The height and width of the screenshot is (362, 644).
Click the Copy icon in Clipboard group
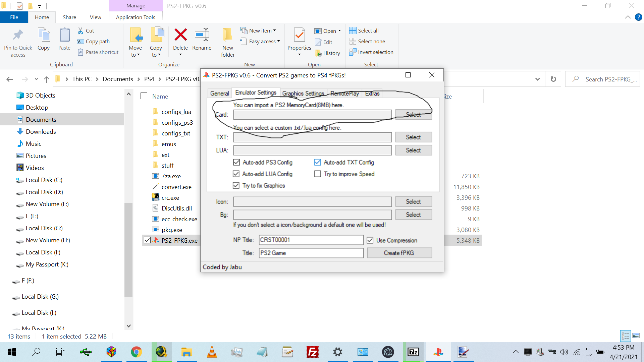tap(44, 35)
